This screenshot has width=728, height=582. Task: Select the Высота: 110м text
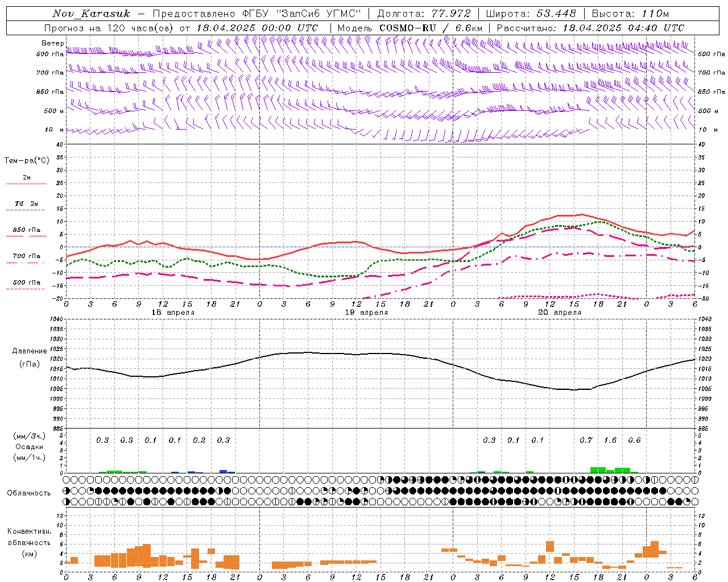[x=630, y=14]
